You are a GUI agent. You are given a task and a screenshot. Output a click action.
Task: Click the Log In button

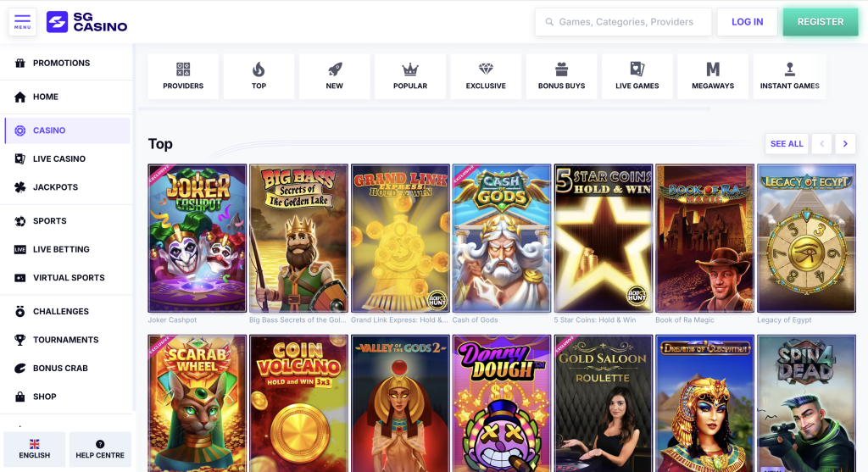tap(747, 22)
